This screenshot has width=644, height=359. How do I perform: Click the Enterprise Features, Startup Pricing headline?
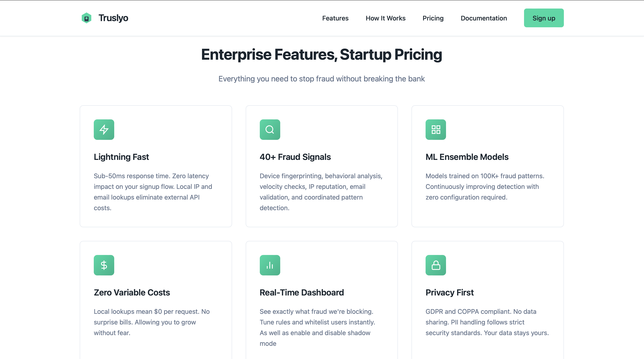click(x=322, y=55)
